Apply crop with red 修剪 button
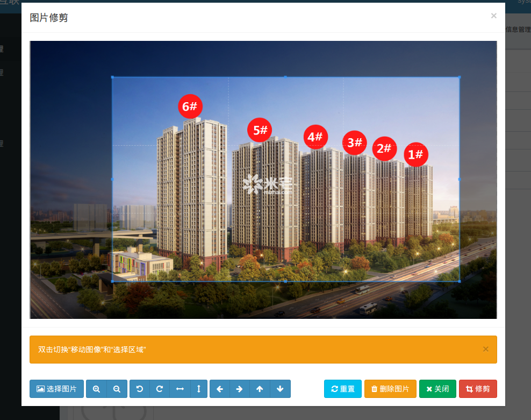 coord(478,389)
